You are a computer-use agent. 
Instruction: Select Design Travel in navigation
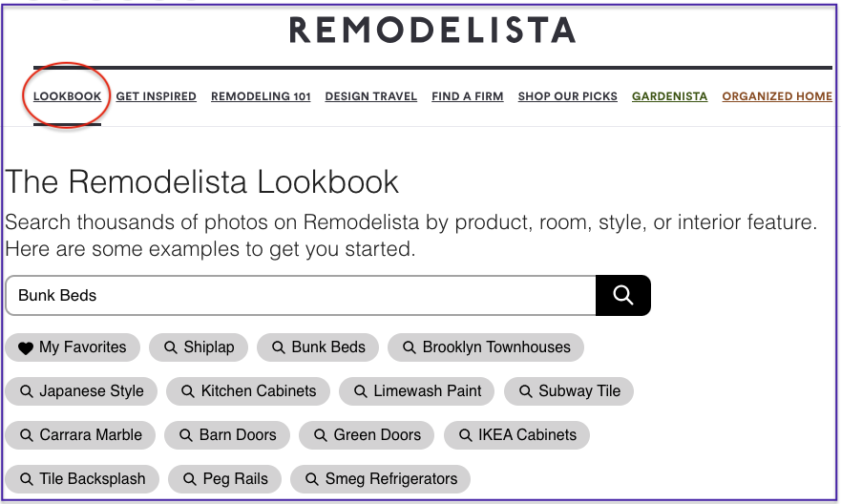pyautogui.click(x=370, y=96)
